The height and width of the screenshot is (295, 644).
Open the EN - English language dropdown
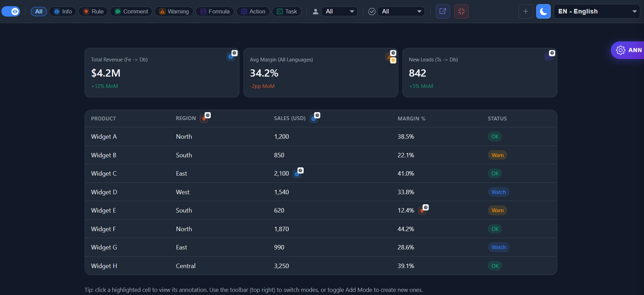[x=597, y=11]
